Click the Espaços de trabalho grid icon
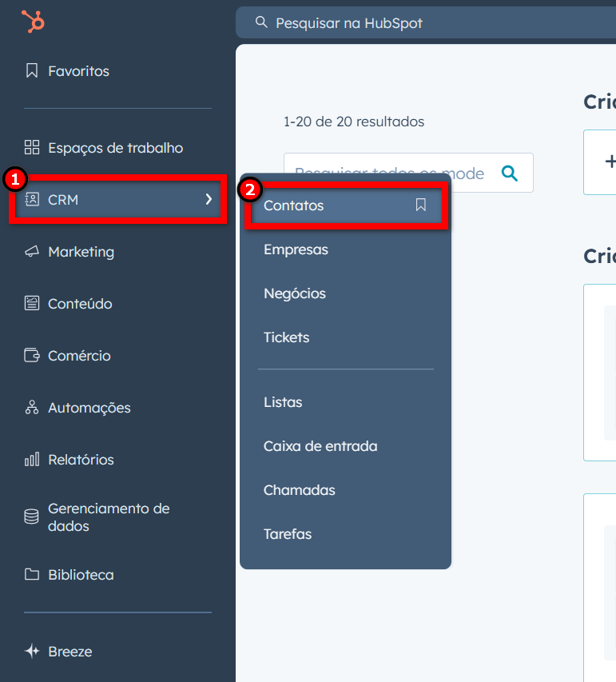Image resolution: width=616 pixels, height=682 pixels. [x=32, y=148]
